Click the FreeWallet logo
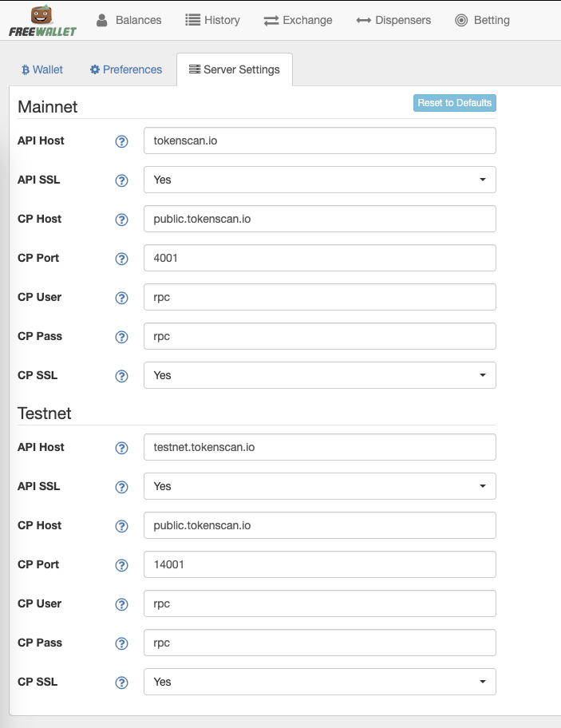This screenshot has height=728, width=561. (42, 22)
